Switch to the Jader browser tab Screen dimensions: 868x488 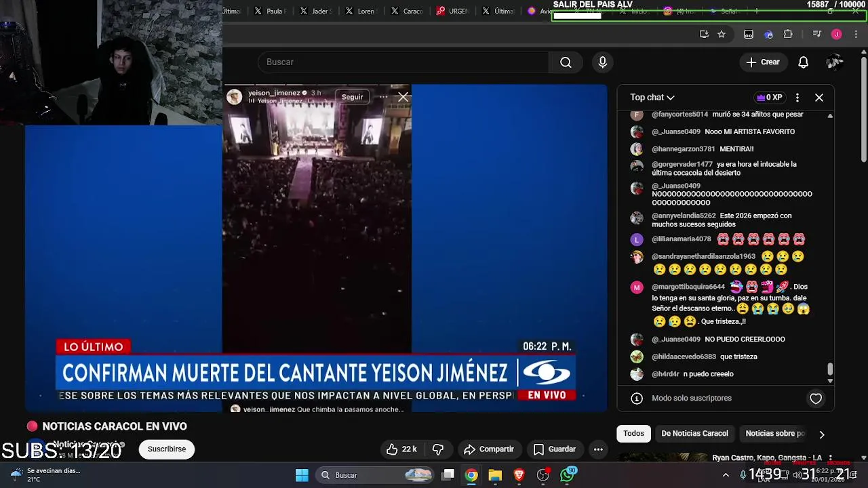pyautogui.click(x=316, y=11)
